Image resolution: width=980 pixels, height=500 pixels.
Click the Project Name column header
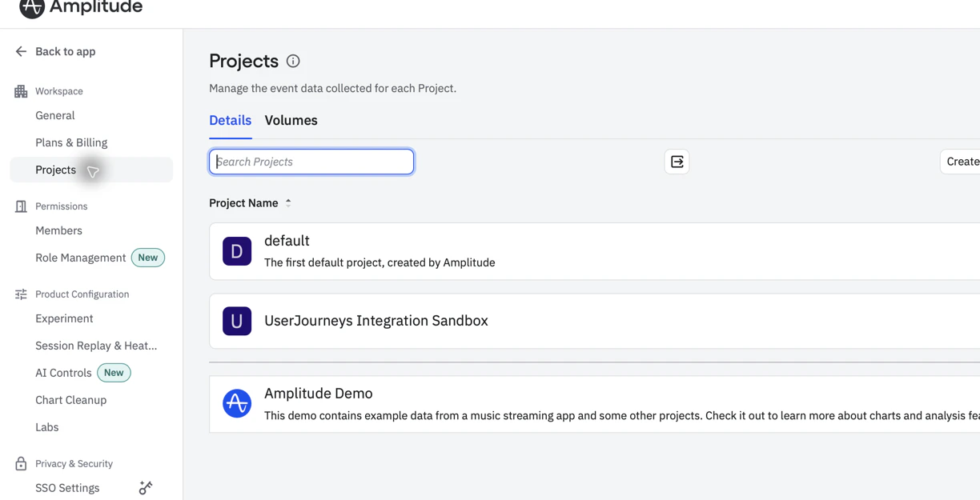click(243, 203)
